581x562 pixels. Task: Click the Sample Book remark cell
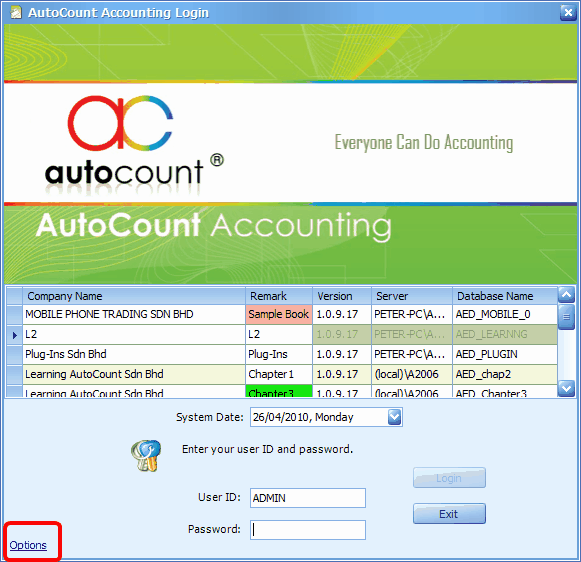279,314
